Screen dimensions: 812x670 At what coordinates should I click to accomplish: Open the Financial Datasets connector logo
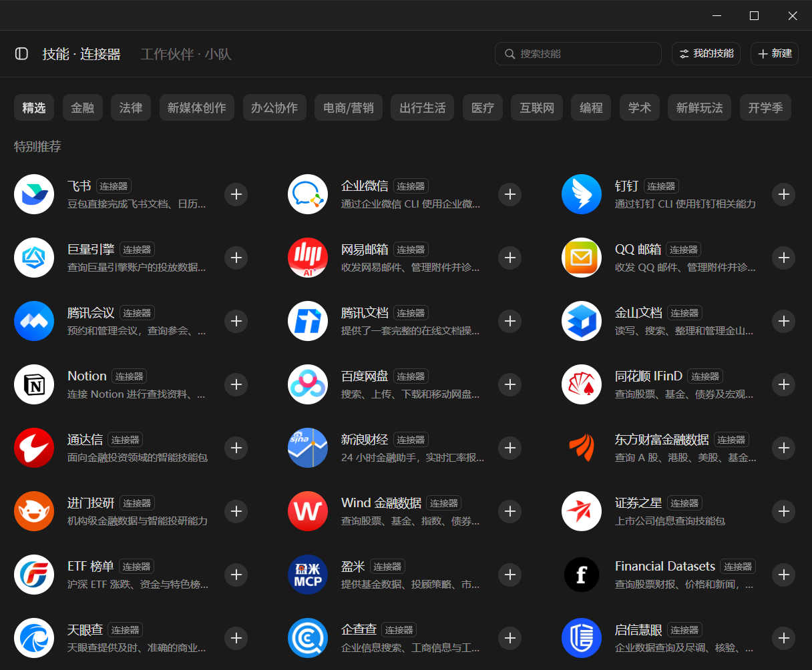pos(582,575)
